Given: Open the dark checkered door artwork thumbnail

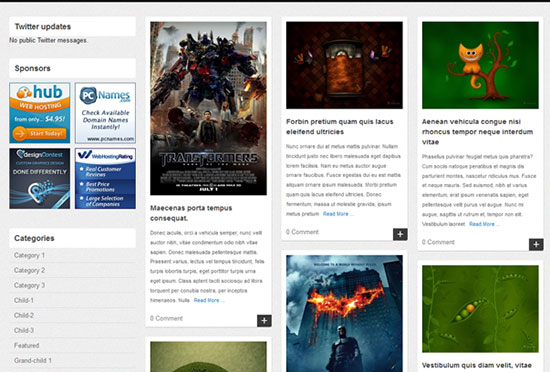Looking at the screenshot, I should click(344, 65).
